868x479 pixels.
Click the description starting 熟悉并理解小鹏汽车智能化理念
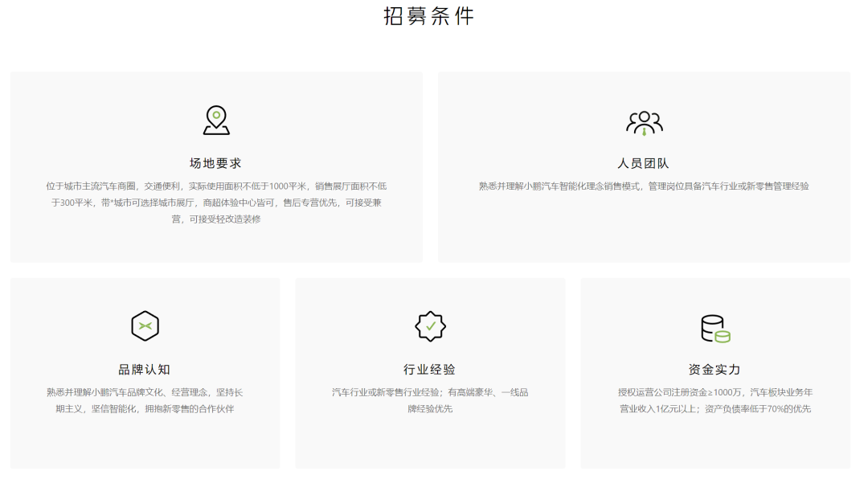644,186
